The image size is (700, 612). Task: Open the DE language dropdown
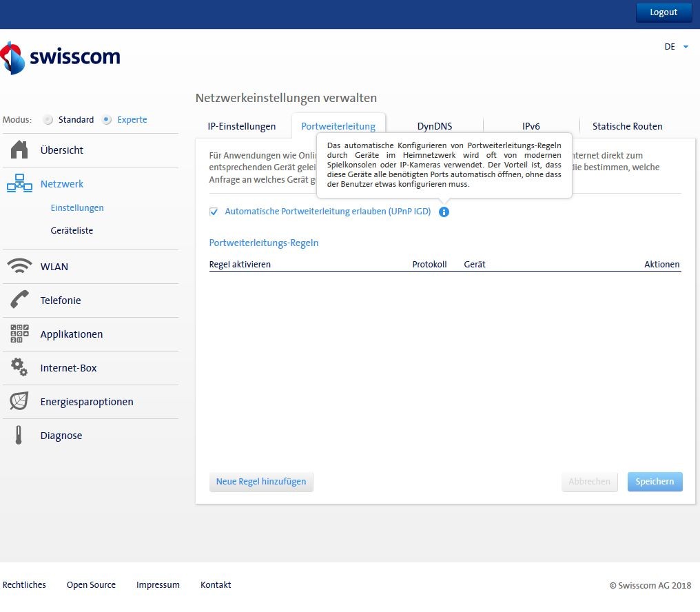pos(675,46)
